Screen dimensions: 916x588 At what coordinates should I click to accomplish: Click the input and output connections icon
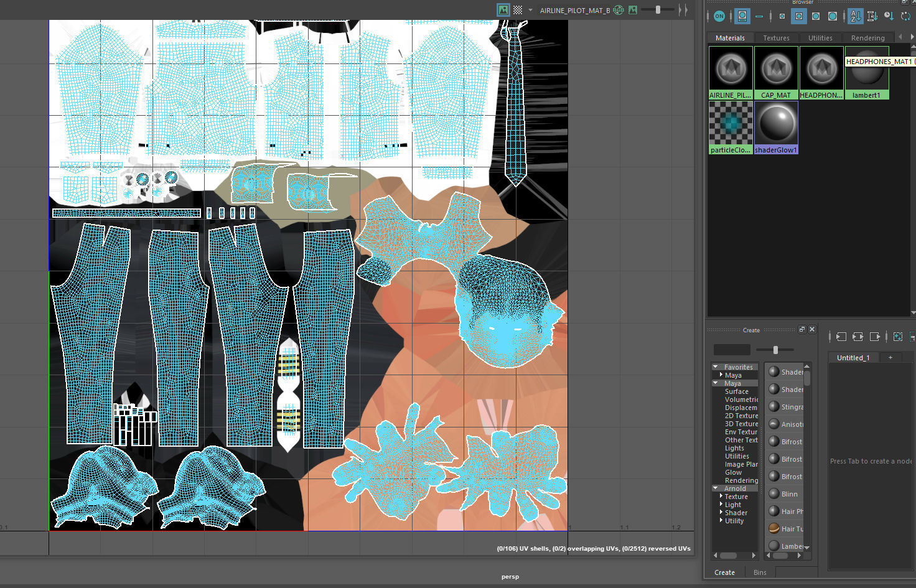(858, 337)
